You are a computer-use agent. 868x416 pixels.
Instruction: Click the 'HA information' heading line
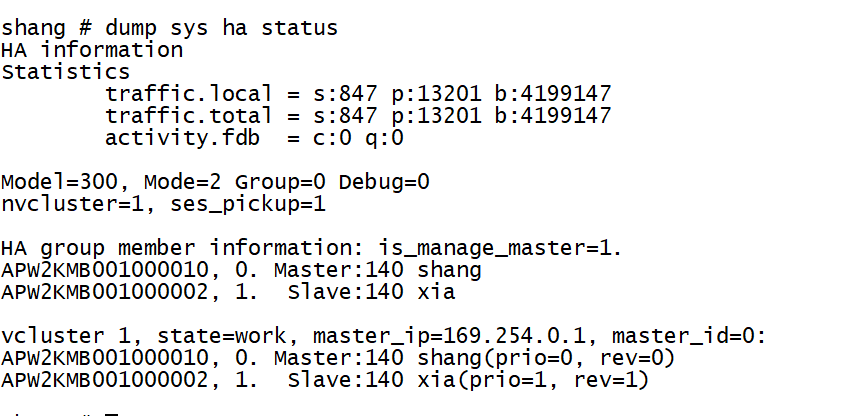92,50
